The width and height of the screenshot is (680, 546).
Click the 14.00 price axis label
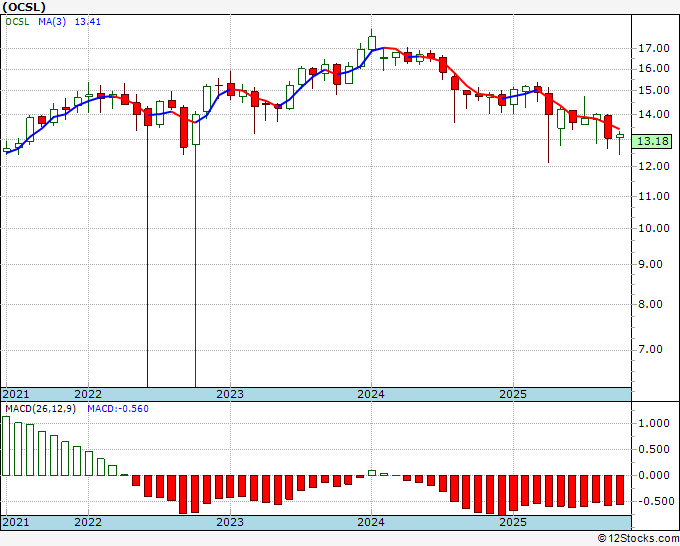pyautogui.click(x=654, y=114)
